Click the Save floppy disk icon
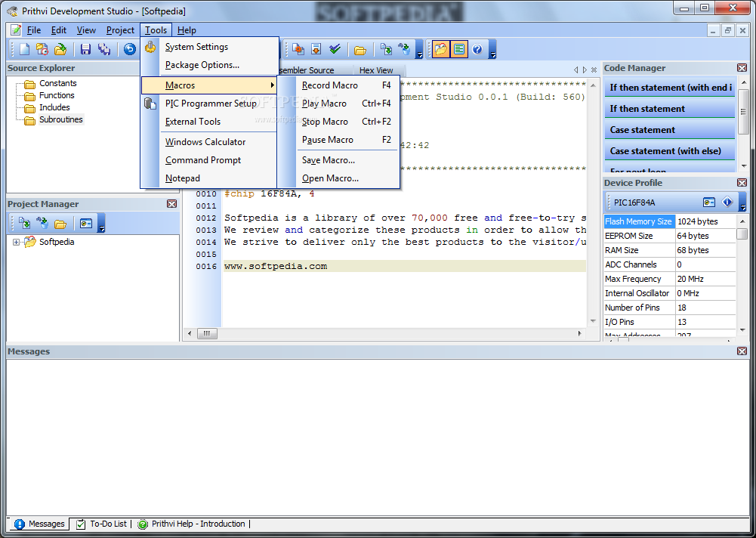Image resolution: width=756 pixels, height=538 pixels. point(86,48)
